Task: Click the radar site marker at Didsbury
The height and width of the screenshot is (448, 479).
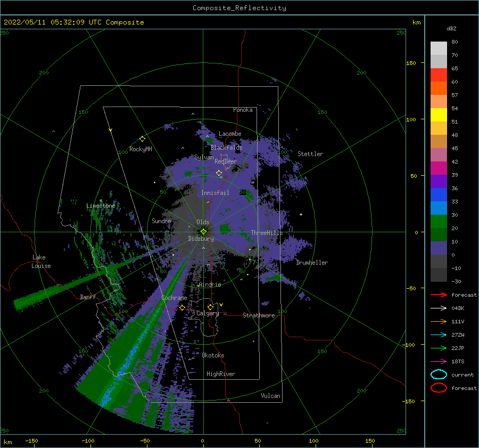Action: click(203, 232)
